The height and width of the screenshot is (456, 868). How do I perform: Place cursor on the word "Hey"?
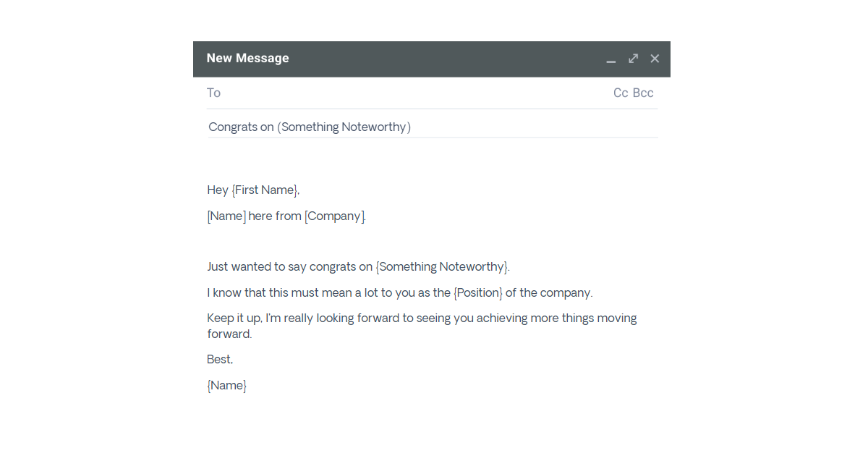(218, 190)
